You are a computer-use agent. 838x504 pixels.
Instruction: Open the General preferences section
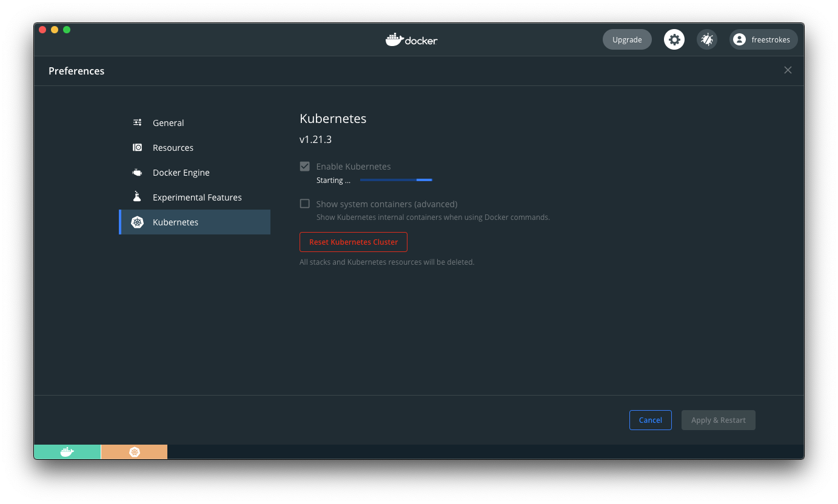(x=195, y=123)
